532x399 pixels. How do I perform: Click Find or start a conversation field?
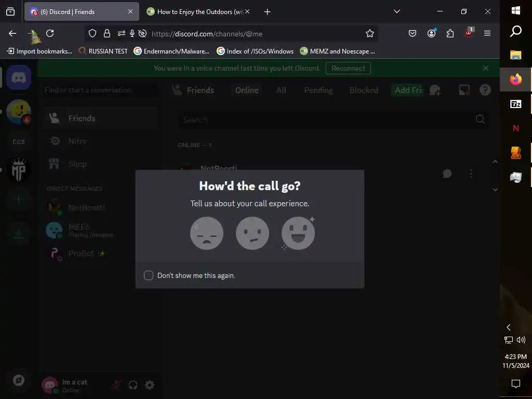[100, 90]
